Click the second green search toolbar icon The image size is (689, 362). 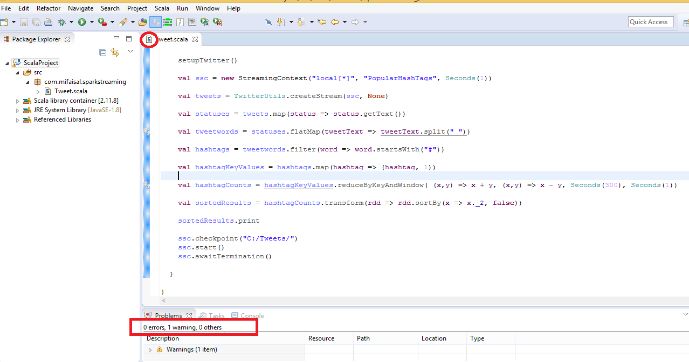pos(218,22)
